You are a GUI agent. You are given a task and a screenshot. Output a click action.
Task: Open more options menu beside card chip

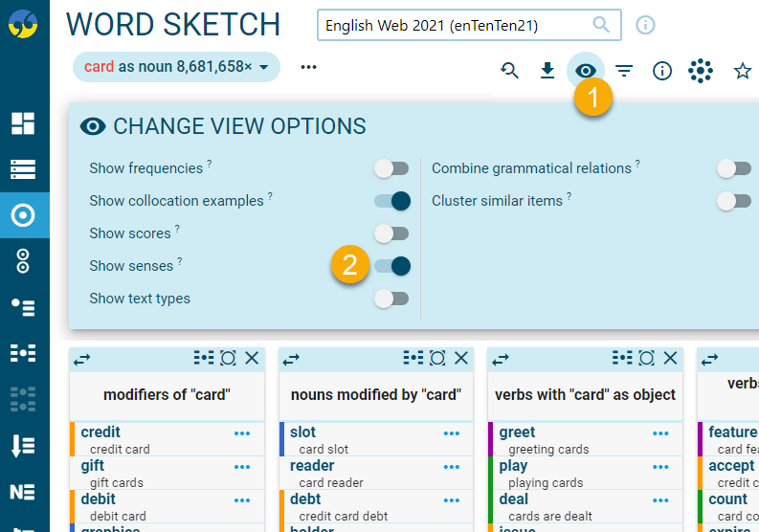click(308, 67)
